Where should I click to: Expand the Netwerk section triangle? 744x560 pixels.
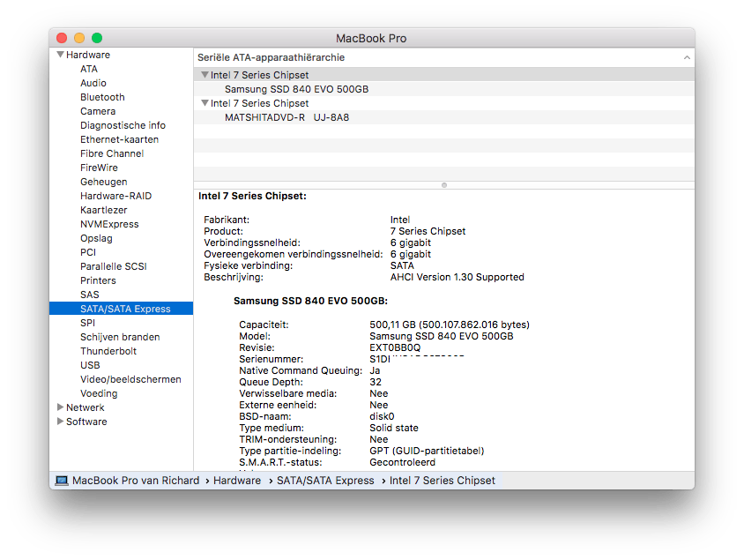60,407
